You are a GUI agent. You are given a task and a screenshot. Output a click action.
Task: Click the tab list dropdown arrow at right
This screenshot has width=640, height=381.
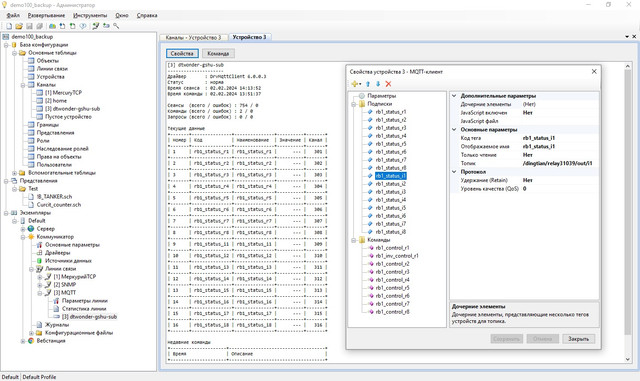click(627, 37)
